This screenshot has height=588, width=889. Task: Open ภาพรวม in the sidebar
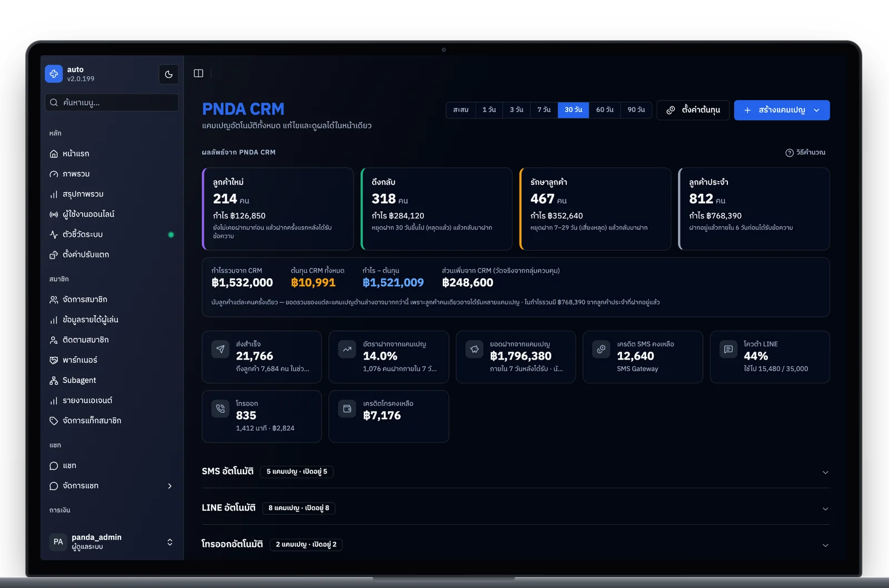pos(112,174)
